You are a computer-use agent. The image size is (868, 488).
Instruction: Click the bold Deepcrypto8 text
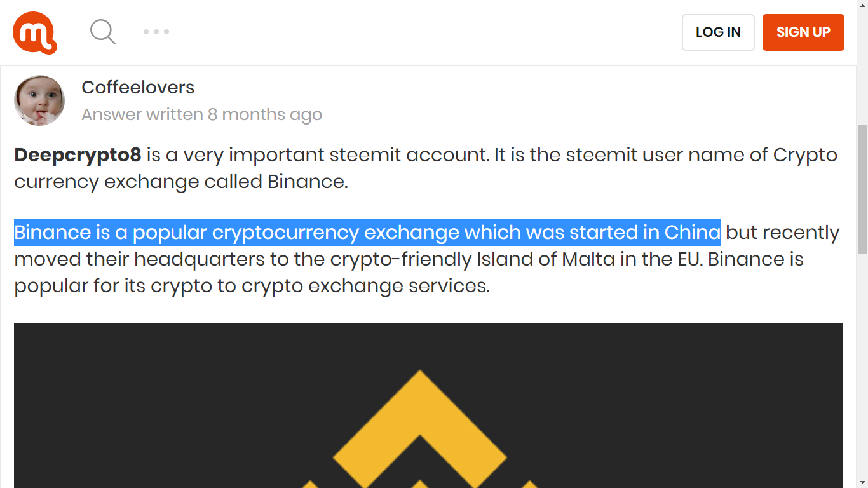pyautogui.click(x=78, y=155)
